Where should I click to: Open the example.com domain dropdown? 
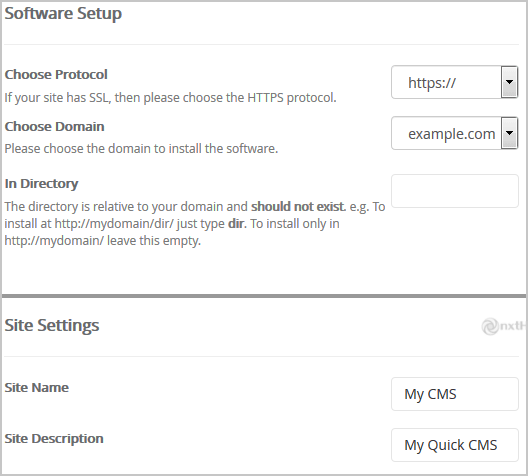[454, 133]
